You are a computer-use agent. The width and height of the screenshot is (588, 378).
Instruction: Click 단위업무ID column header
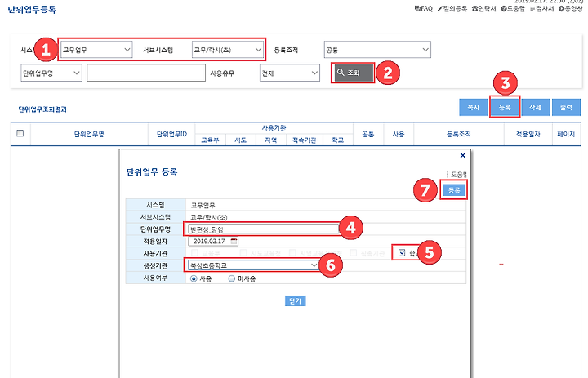tap(171, 134)
